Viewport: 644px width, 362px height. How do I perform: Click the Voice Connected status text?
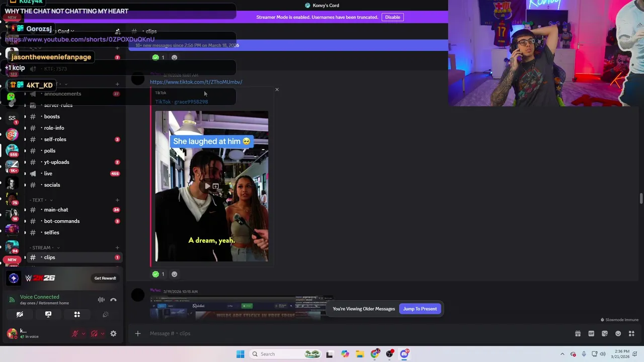pos(40,297)
